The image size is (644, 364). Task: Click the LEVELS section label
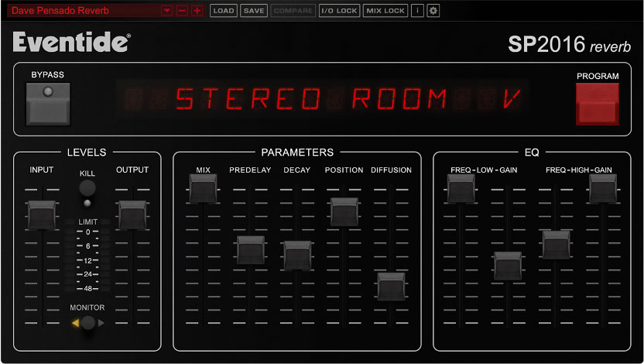click(x=87, y=153)
